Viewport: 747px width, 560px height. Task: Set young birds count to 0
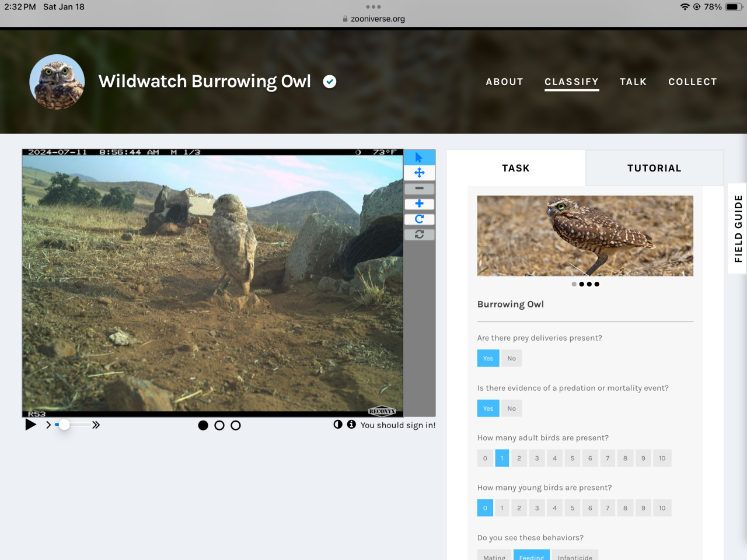tap(485, 508)
